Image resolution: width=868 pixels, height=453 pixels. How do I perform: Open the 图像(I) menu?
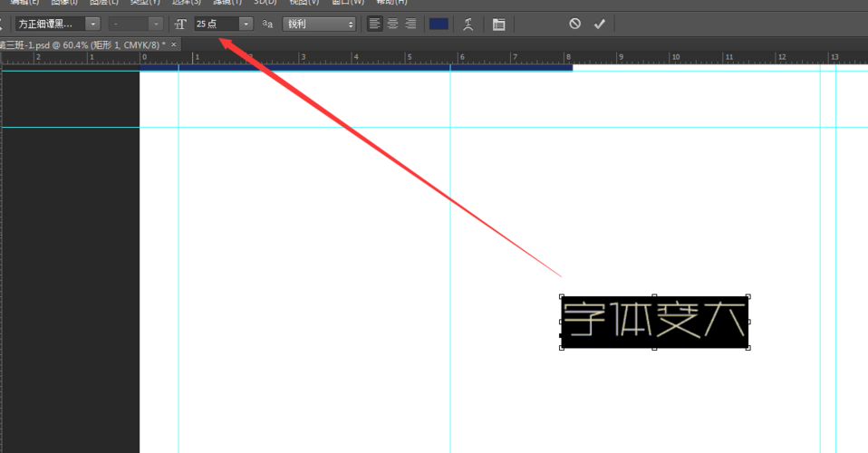pyautogui.click(x=64, y=2)
